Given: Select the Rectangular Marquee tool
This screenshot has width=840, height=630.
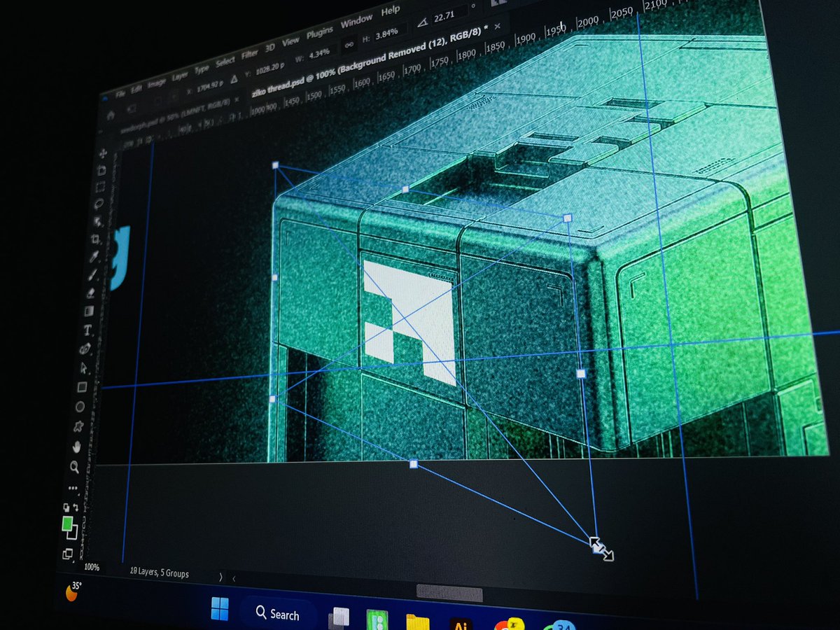Looking at the screenshot, I should point(101,187).
